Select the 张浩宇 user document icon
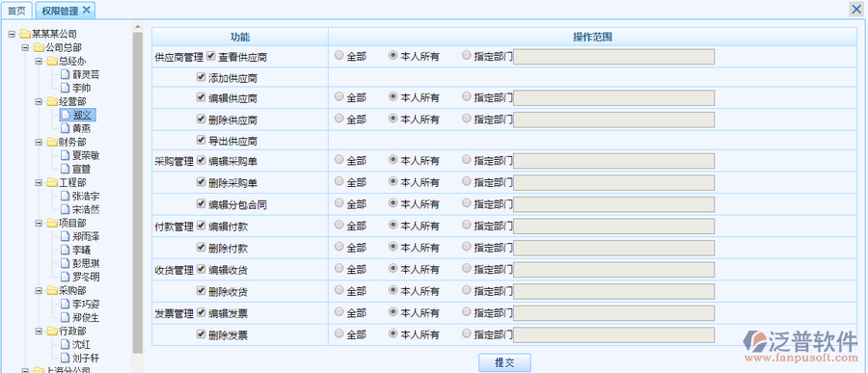Viewport: 868px width, 373px height. (x=66, y=196)
